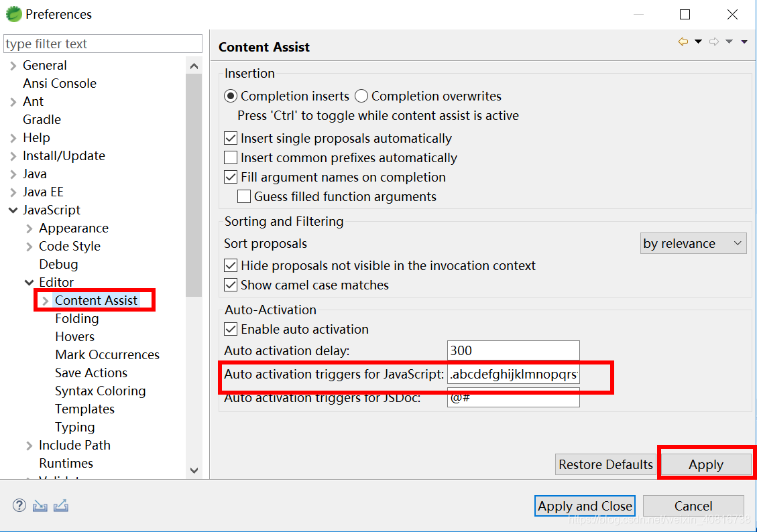
Task: Open the Sort proposals by relevance dropdown
Action: point(693,243)
